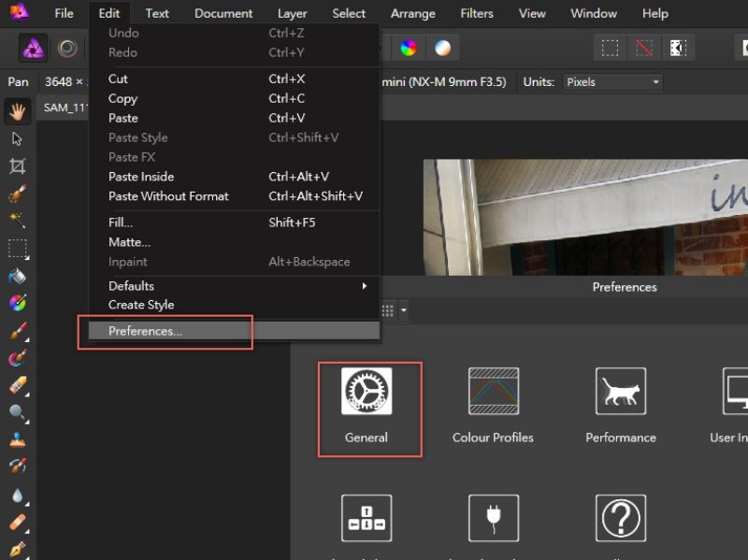
Task: Click the Deselect toolbar icon with red slash
Action: point(643,48)
